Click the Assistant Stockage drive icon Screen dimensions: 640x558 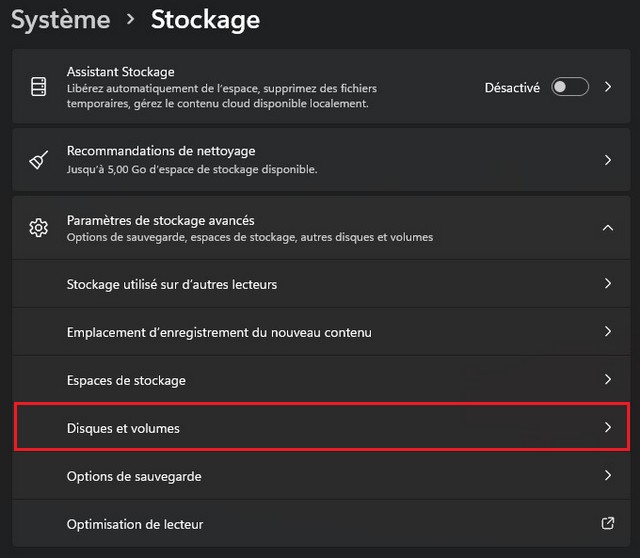[x=38, y=87]
